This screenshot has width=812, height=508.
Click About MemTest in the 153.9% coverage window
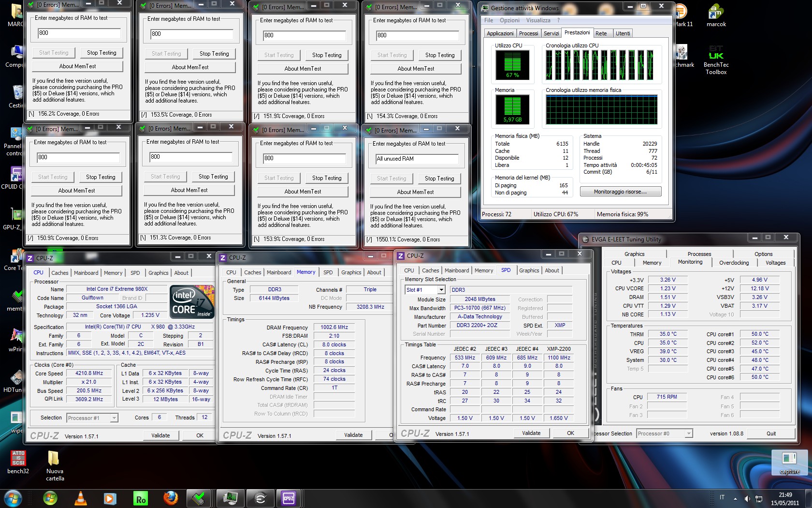coord(303,192)
